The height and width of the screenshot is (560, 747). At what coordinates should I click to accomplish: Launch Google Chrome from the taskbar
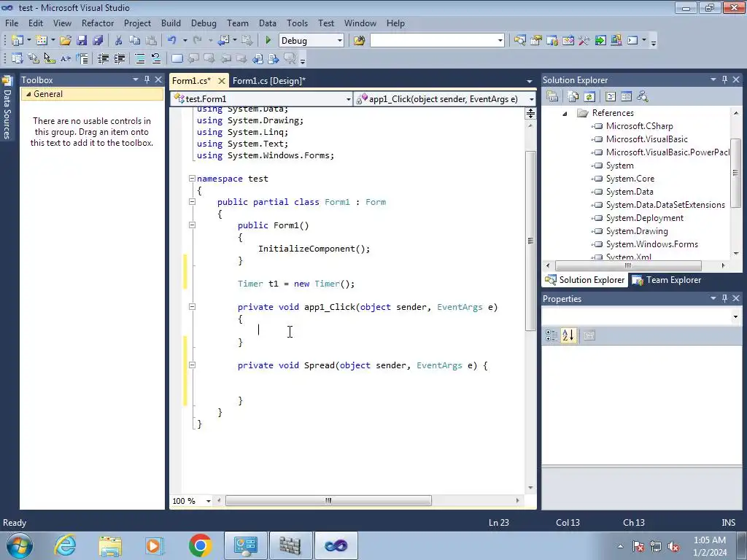click(200, 545)
